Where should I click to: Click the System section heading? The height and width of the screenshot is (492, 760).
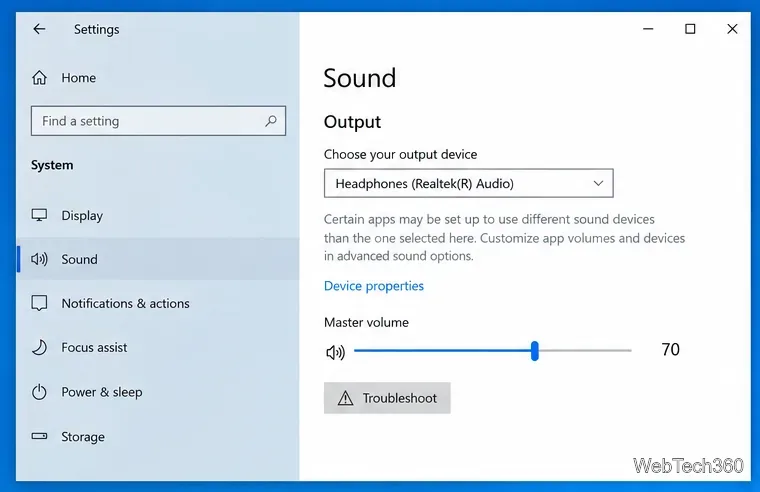pyautogui.click(x=52, y=165)
